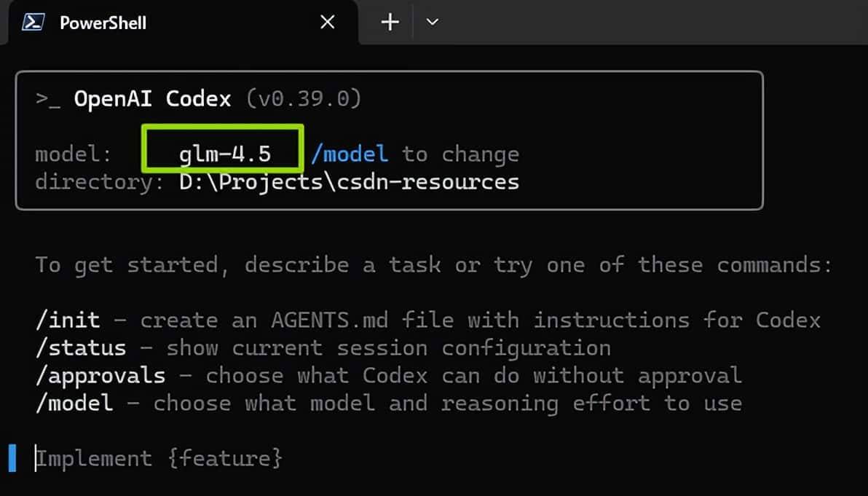Click the /model reasoning effort command
Screen dimensions: 868x496
74,403
